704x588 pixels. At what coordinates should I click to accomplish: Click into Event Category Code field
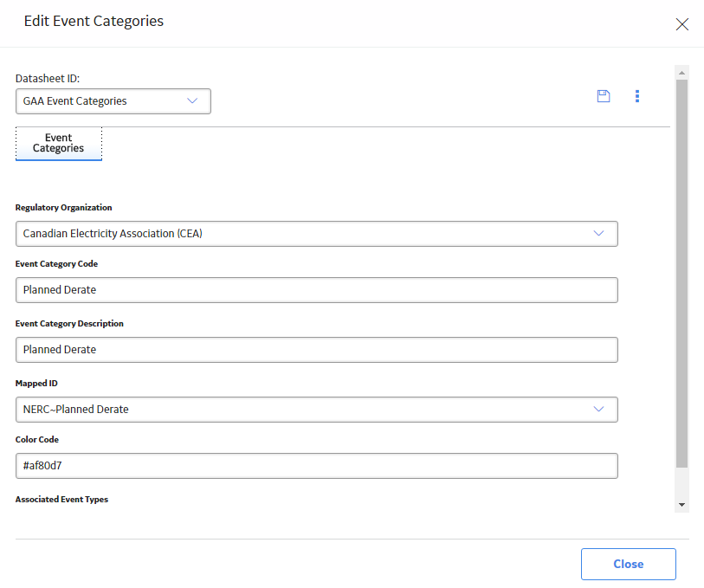pyautogui.click(x=317, y=290)
